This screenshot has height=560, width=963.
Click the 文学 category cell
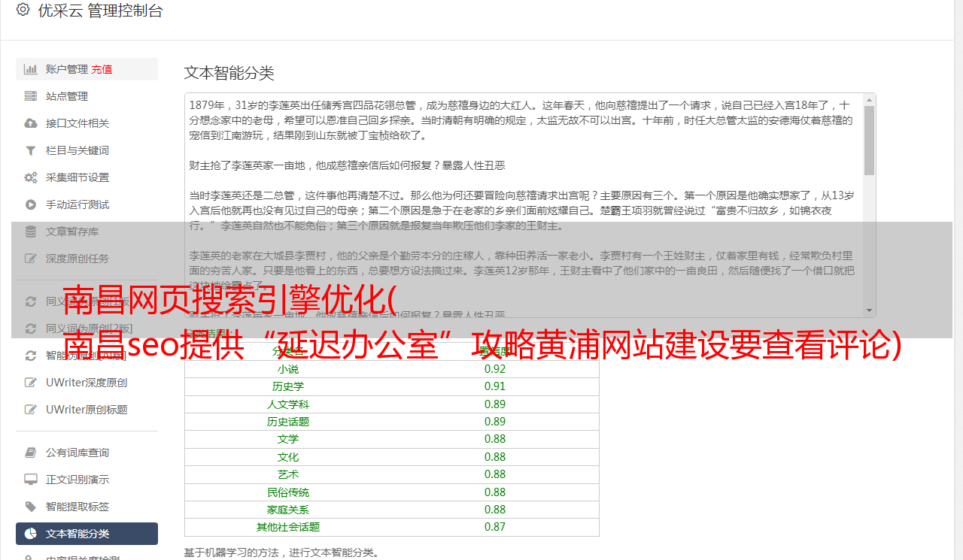pos(288,439)
